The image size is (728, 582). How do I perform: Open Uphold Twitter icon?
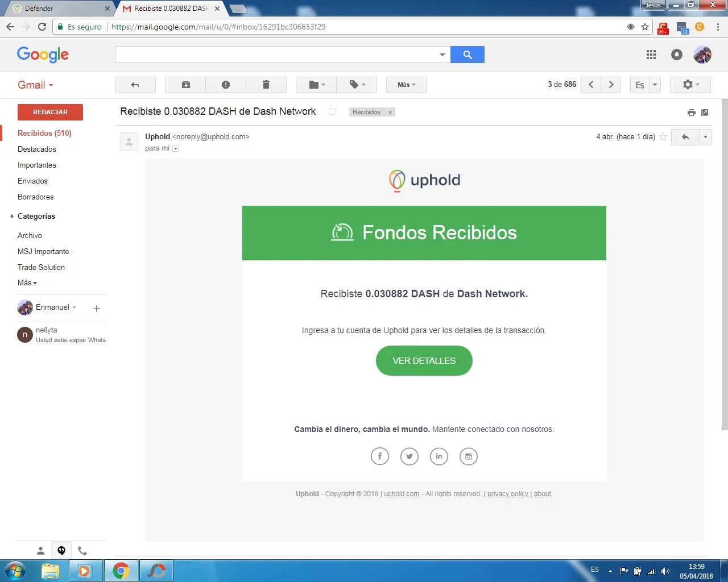pyautogui.click(x=409, y=456)
